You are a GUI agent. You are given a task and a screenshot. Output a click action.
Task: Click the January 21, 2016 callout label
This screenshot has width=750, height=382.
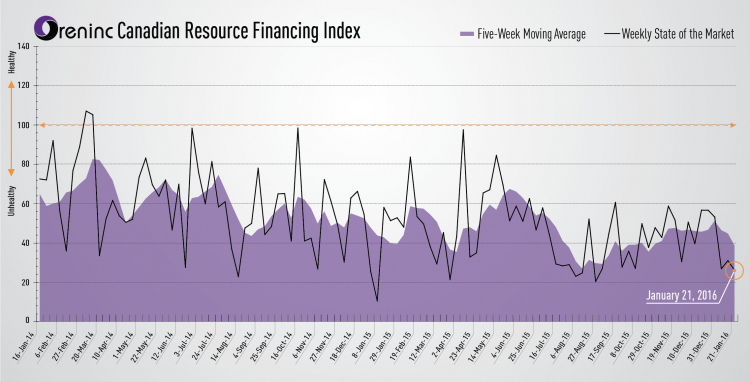[681, 295]
